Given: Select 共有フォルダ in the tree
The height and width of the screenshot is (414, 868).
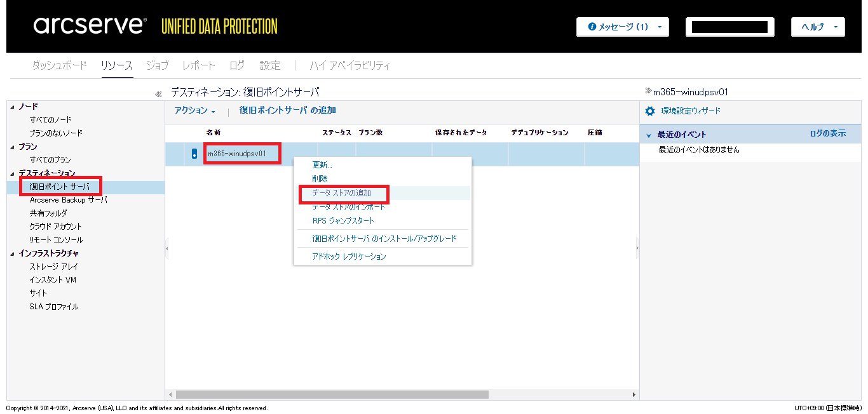Looking at the screenshot, I should pos(48,213).
